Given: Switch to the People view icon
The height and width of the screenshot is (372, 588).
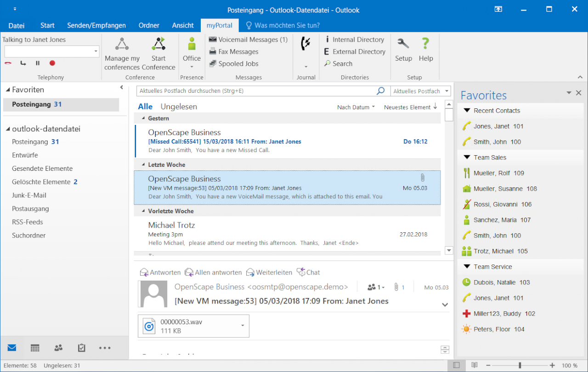Looking at the screenshot, I should pos(58,348).
